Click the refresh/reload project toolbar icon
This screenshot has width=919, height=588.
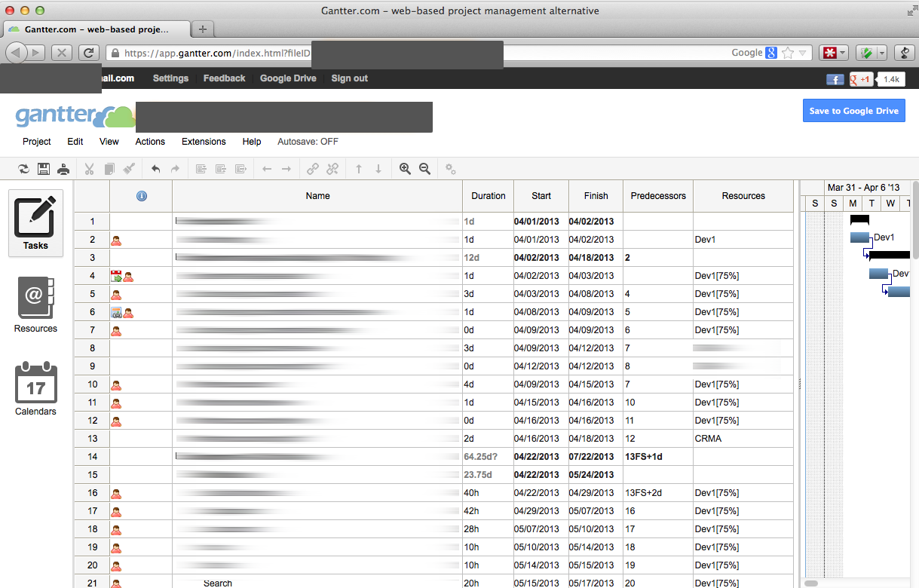(23, 169)
